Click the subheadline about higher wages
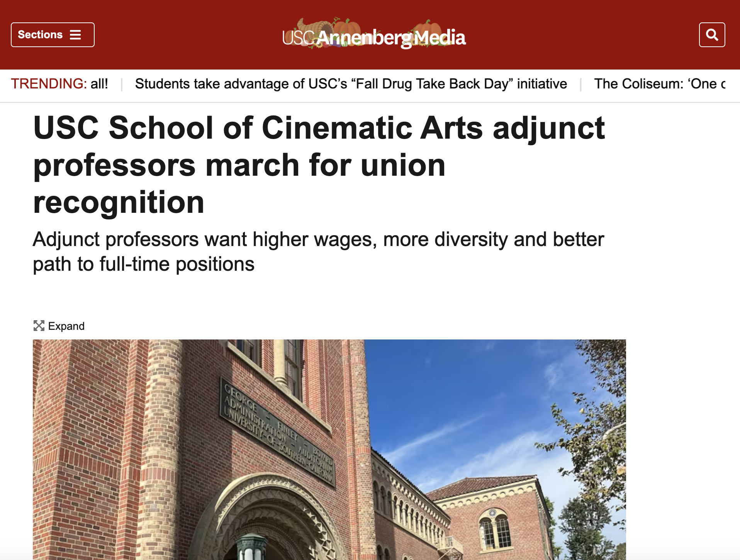Image resolution: width=740 pixels, height=560 pixels. 318,251
